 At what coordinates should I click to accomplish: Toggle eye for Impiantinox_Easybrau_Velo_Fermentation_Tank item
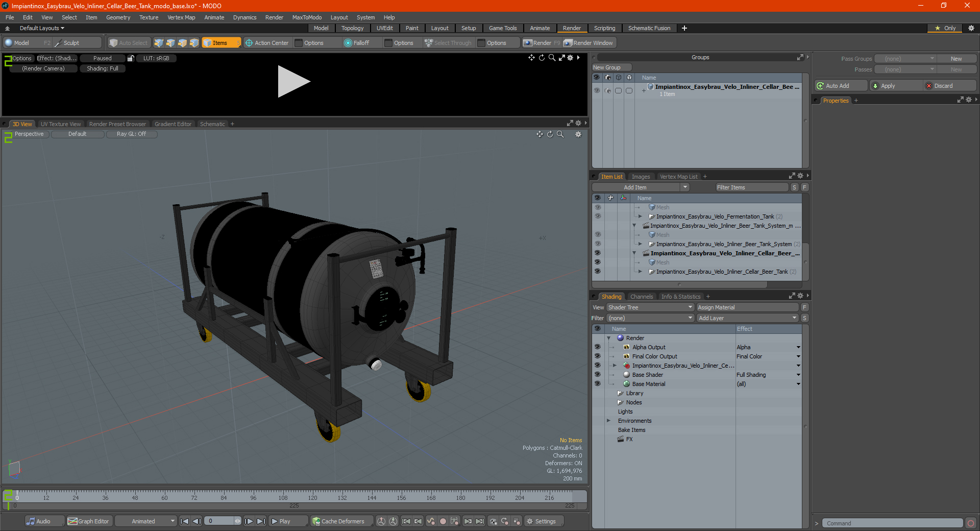597,216
